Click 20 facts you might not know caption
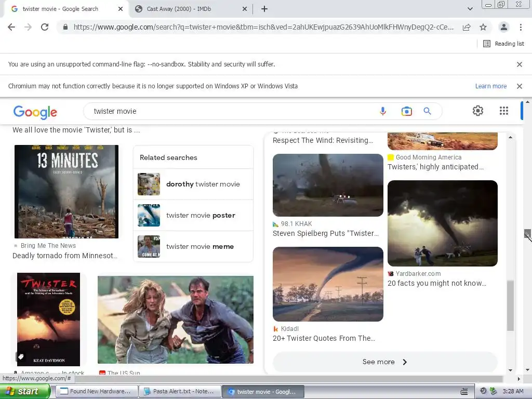Screen dimensions: 532x399 [x=436, y=283]
